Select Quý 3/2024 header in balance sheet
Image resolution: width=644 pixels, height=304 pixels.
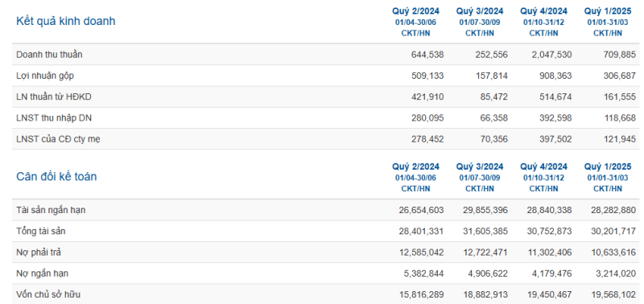[x=480, y=166]
